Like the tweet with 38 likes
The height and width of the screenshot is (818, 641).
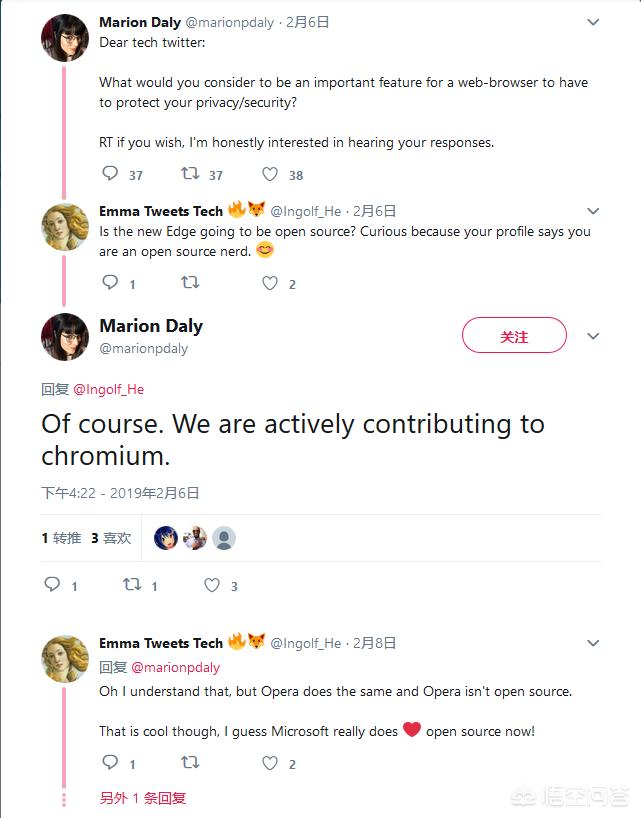[270, 174]
